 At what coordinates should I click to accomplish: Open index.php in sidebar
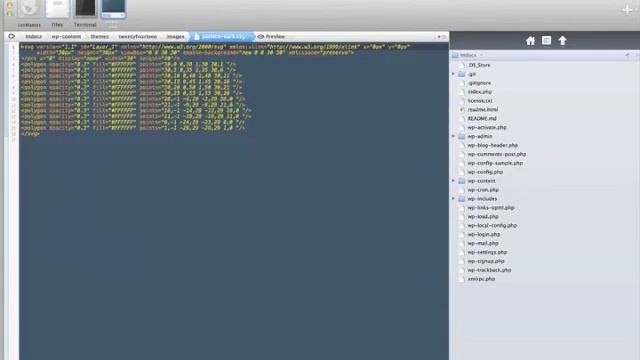480,92
